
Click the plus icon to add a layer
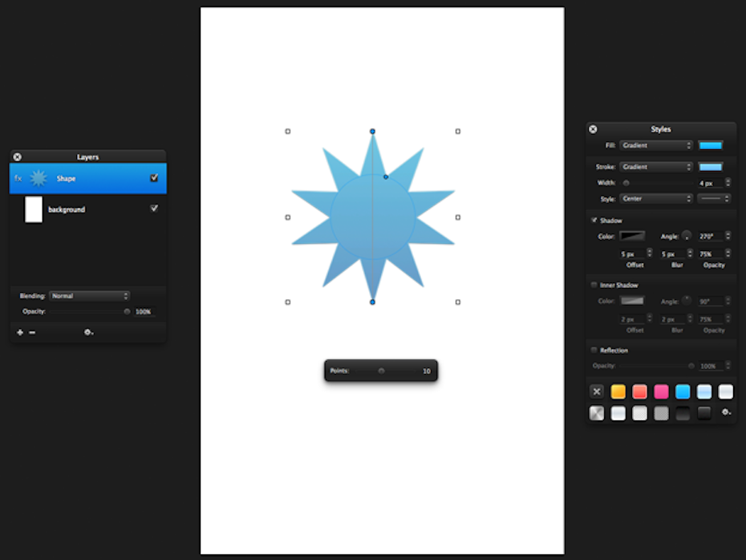point(20,332)
